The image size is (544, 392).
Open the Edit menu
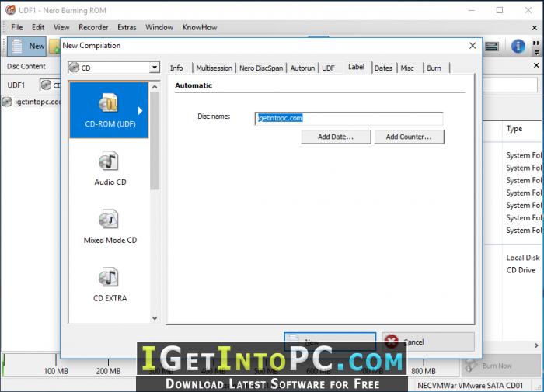point(38,27)
